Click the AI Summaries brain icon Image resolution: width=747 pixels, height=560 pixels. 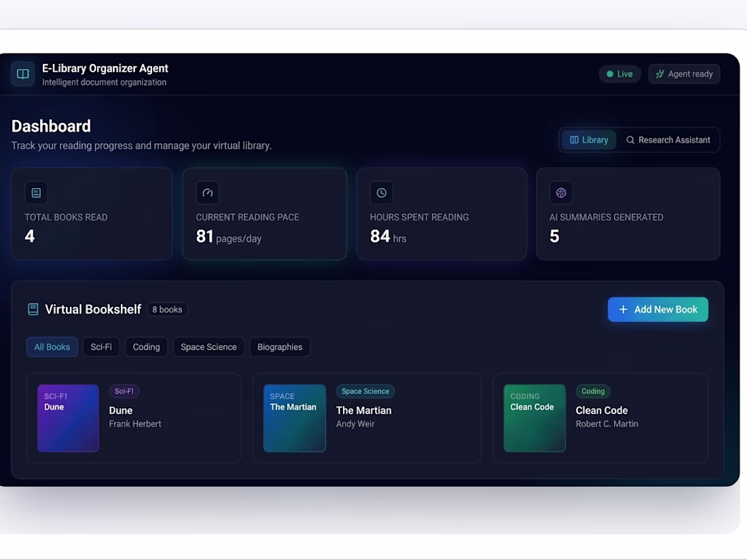click(561, 193)
